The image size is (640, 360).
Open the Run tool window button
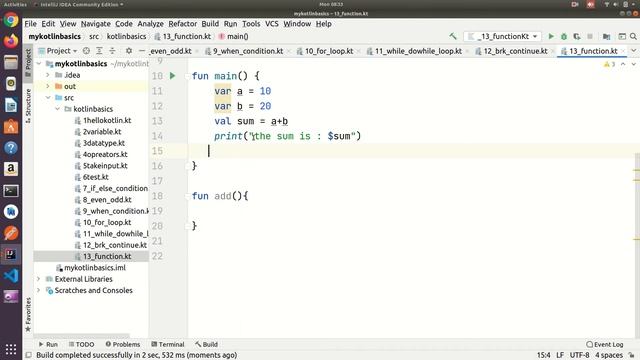pyautogui.click(x=48, y=344)
